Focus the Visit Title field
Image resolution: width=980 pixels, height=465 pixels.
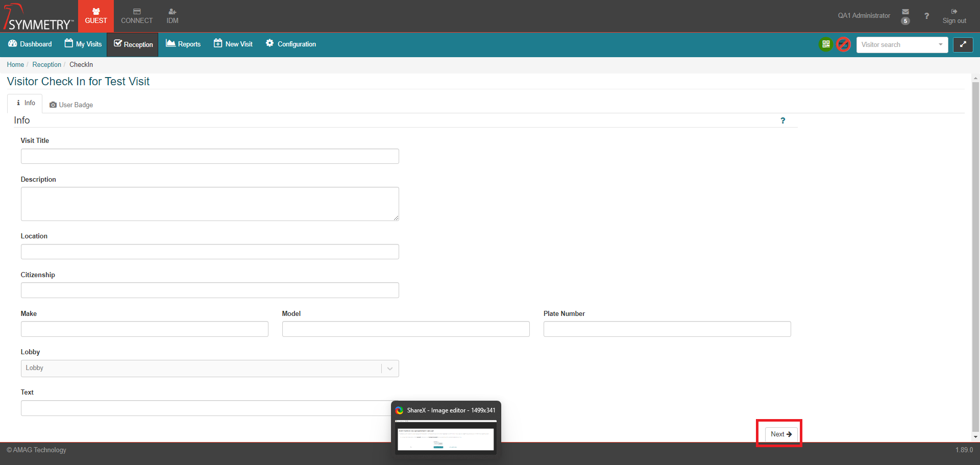210,156
